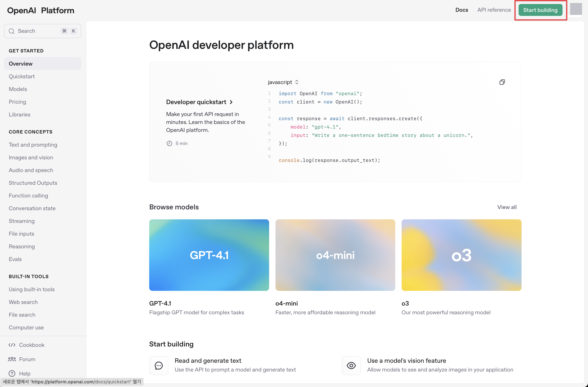Image resolution: width=588 pixels, height=387 pixels.
Task: Open Conversation state page
Action: click(32, 208)
